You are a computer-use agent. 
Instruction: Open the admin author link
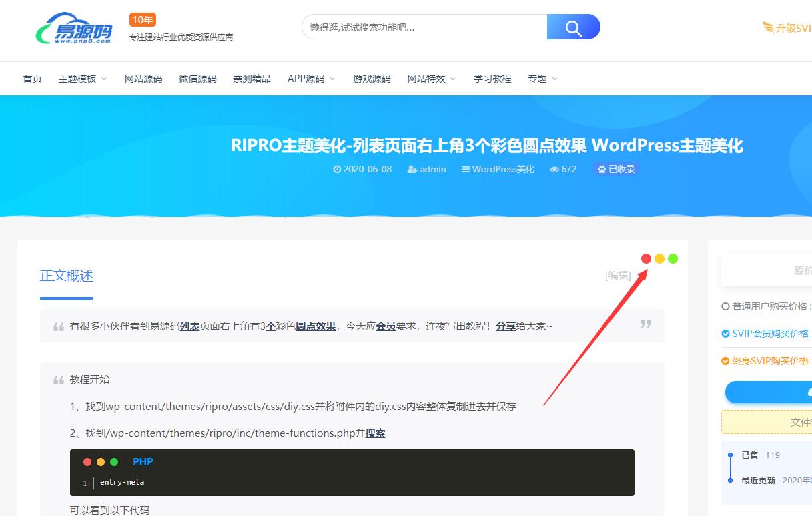(x=433, y=170)
